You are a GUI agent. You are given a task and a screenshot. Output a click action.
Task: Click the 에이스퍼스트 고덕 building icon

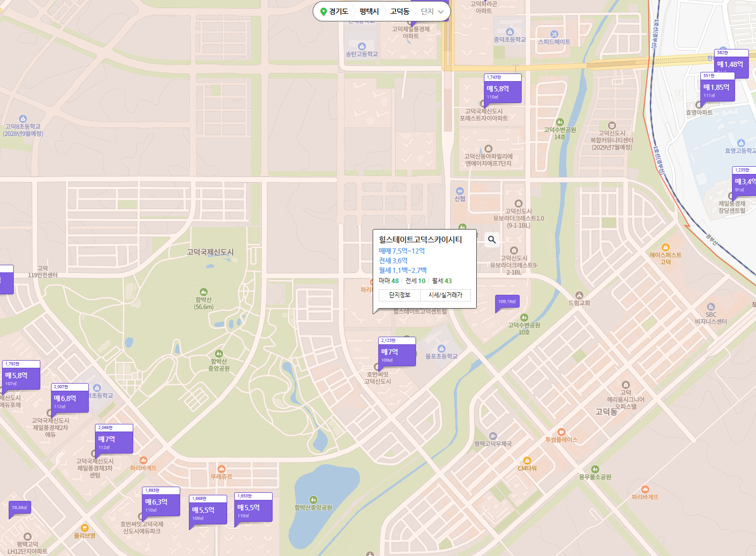(666, 247)
